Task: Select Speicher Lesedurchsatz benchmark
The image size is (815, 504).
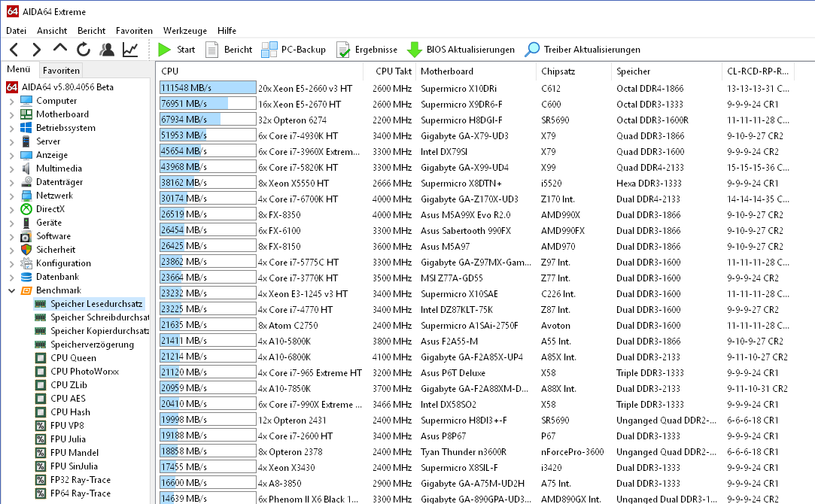Action: pos(89,304)
